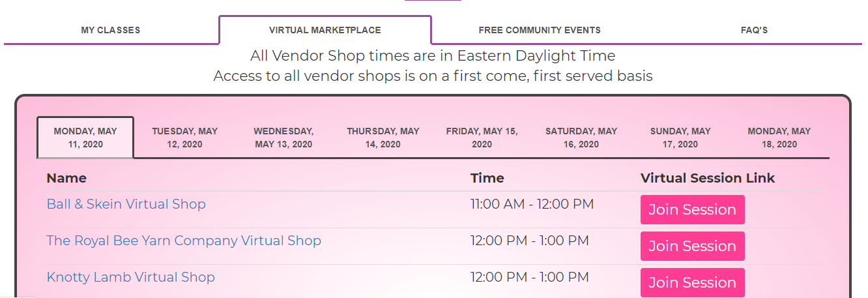Show Tuesday, May 12, 2020 schedule
868x298 pixels.
(184, 138)
